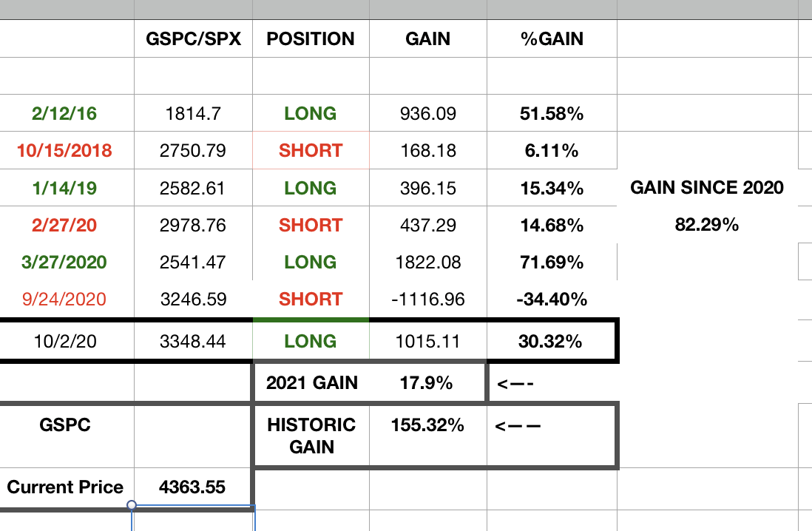
Task: Select the 3348.44 price cell
Action: [193, 342]
